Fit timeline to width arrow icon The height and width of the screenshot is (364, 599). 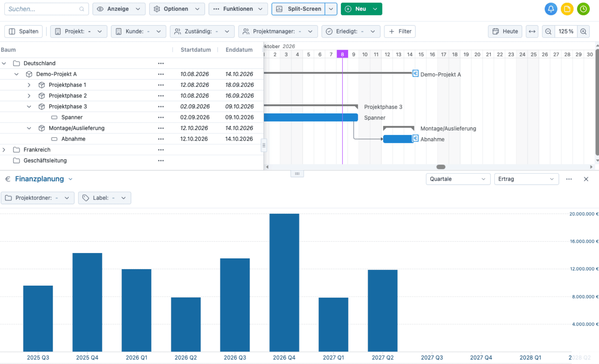pos(532,31)
